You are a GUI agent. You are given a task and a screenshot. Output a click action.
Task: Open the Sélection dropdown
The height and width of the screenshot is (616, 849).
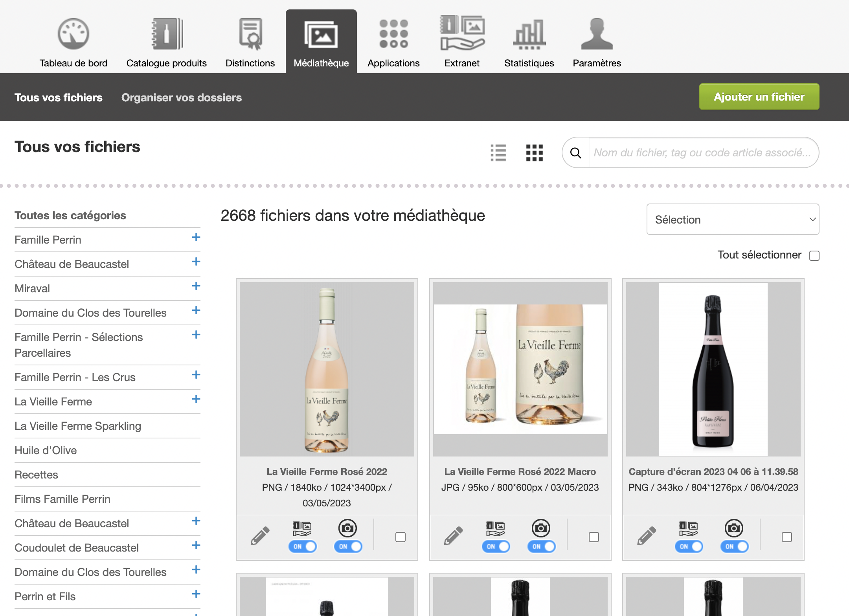point(733,219)
